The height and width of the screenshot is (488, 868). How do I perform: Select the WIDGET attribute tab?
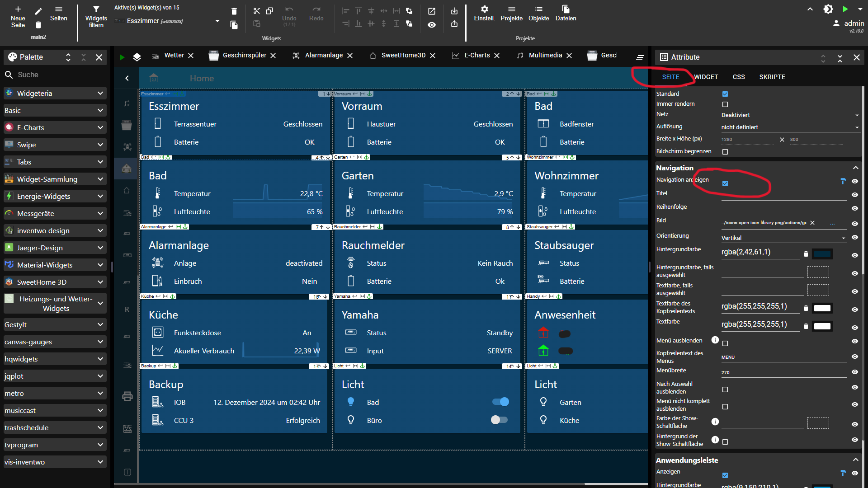tap(706, 77)
